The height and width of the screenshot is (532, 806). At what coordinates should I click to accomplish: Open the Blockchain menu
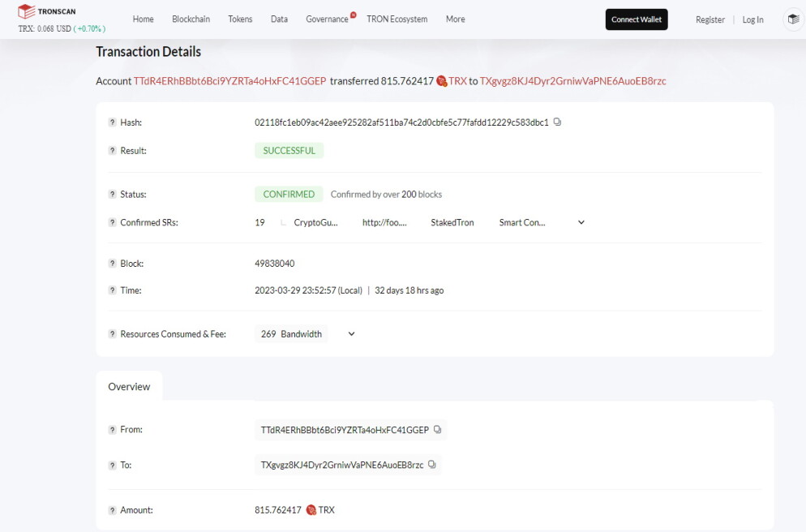click(191, 19)
